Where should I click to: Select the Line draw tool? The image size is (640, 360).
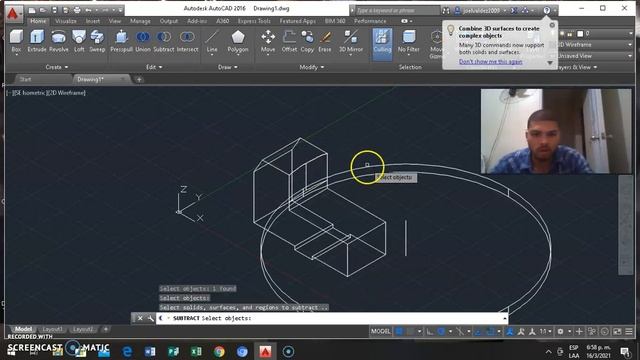pos(212,41)
